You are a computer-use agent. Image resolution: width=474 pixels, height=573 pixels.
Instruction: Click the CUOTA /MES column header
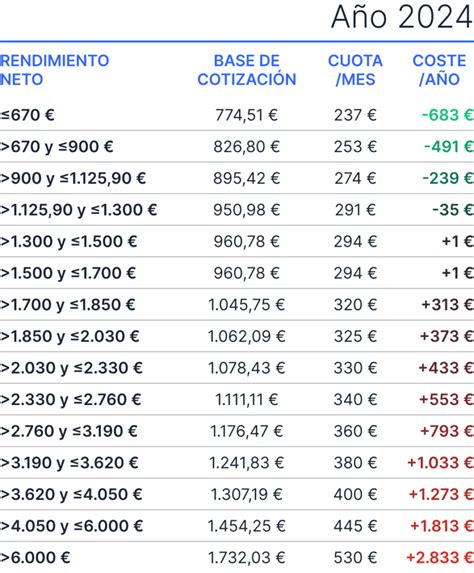(x=355, y=70)
